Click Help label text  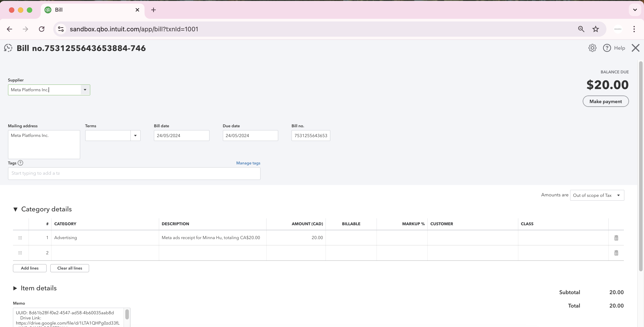tap(619, 48)
